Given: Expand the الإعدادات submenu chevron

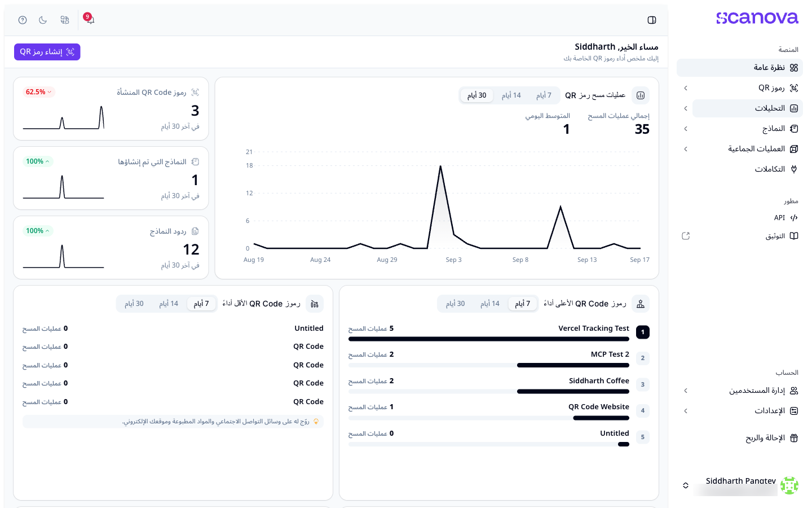Looking at the screenshot, I should coord(686,411).
